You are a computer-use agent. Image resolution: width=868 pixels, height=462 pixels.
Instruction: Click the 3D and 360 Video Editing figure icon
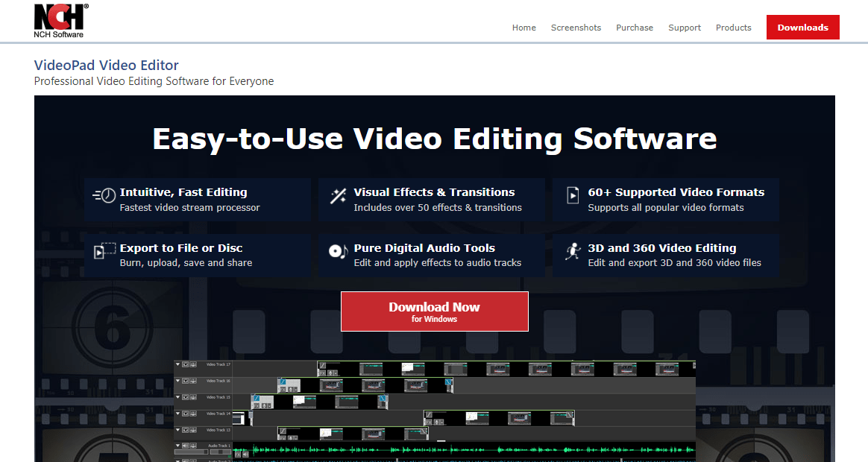click(573, 251)
